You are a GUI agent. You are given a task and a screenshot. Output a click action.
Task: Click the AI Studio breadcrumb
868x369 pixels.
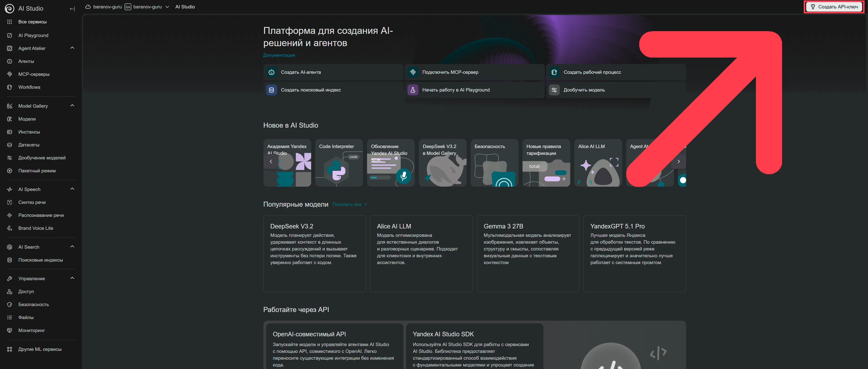coord(185,7)
